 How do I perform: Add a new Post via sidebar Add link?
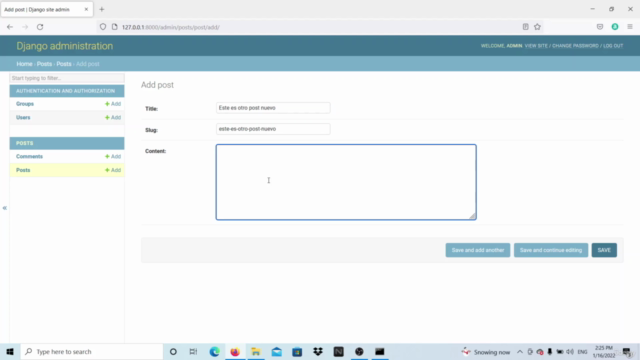(x=113, y=170)
